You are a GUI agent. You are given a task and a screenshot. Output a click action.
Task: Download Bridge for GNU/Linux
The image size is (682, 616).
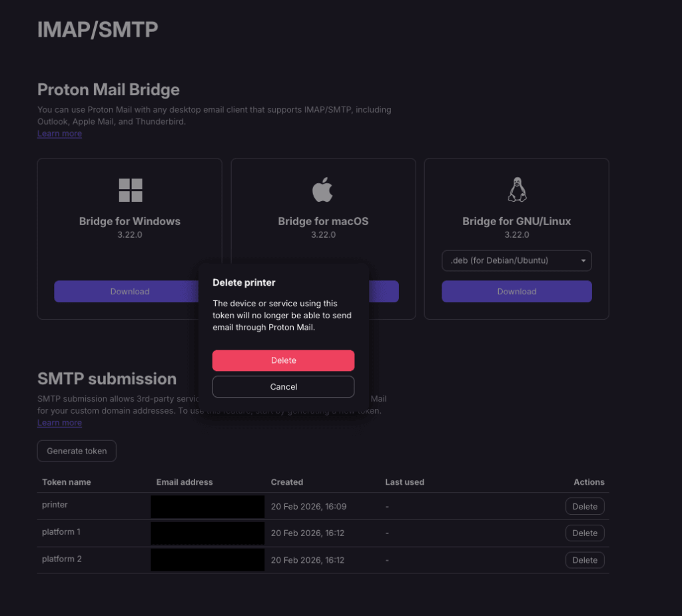[517, 292]
